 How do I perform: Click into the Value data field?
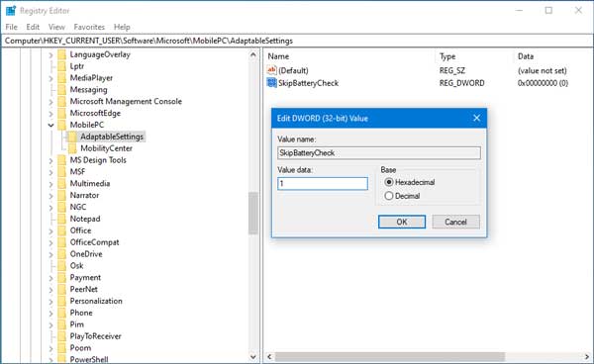pyautogui.click(x=323, y=184)
